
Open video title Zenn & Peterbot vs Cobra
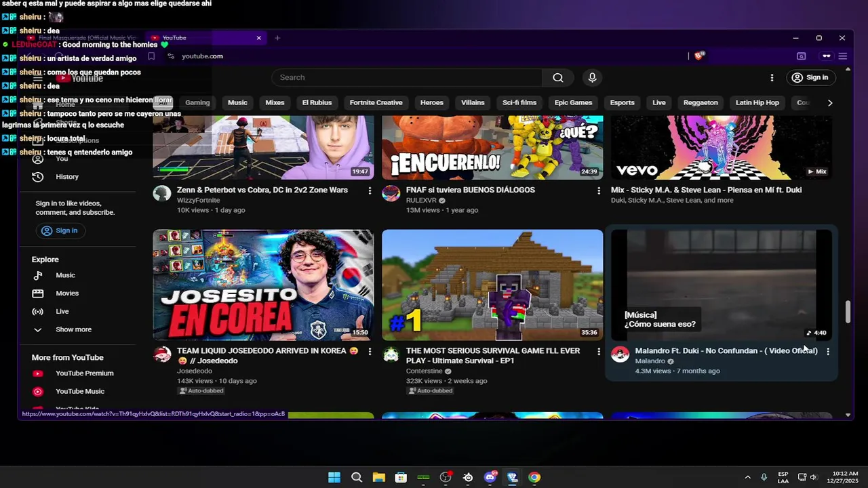click(x=262, y=190)
